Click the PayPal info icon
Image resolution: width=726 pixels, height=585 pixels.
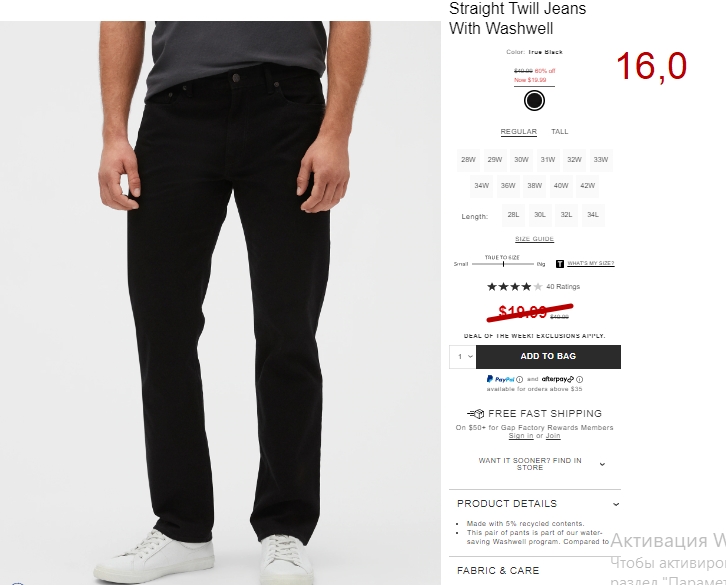[519, 379]
